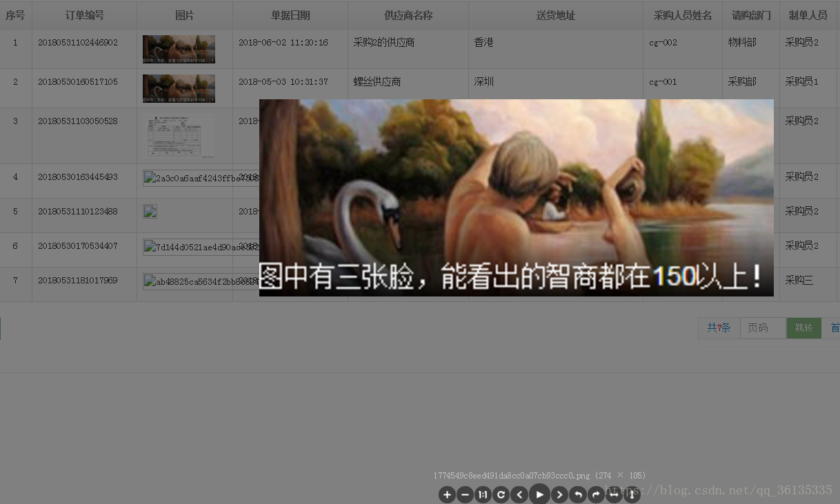This screenshot has width=840, height=504.
Task: Start slideshow with the play button
Action: click(539, 494)
